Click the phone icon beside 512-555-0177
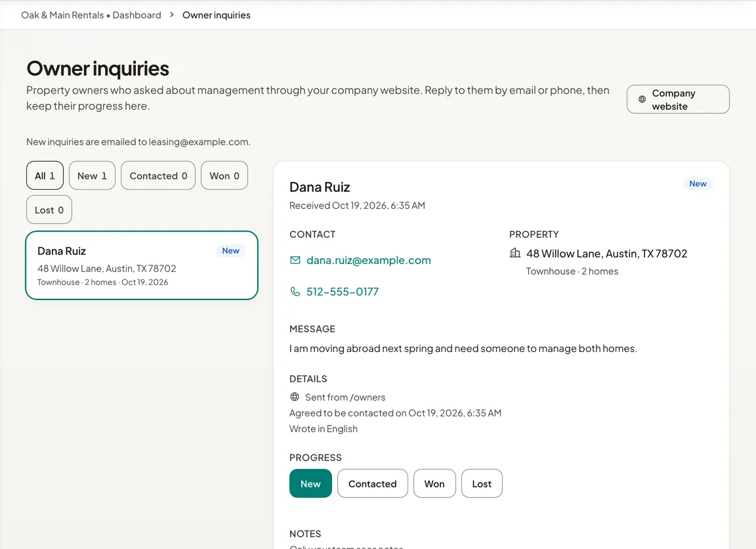The width and height of the screenshot is (756, 549). point(295,292)
